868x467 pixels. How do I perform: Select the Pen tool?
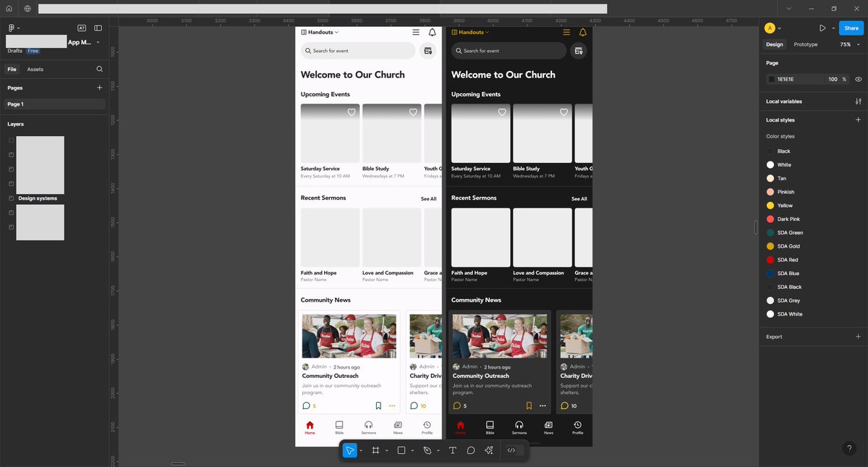click(427, 450)
